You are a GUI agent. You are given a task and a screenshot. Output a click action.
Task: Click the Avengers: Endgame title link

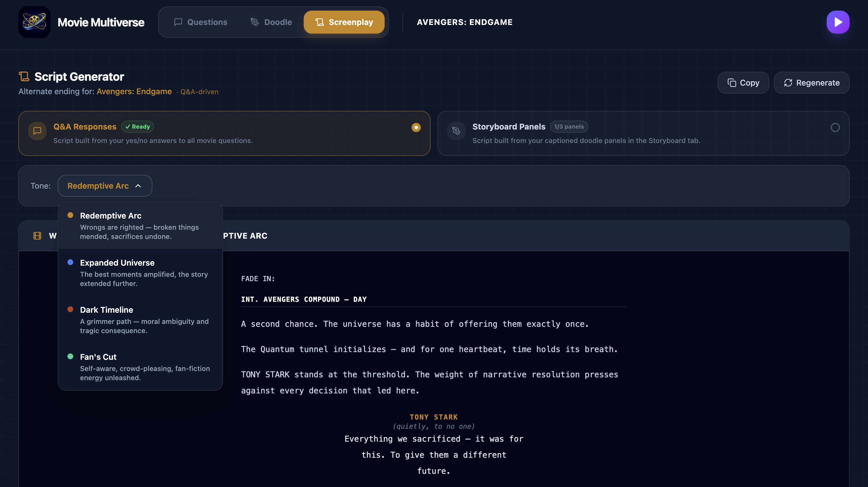(134, 91)
